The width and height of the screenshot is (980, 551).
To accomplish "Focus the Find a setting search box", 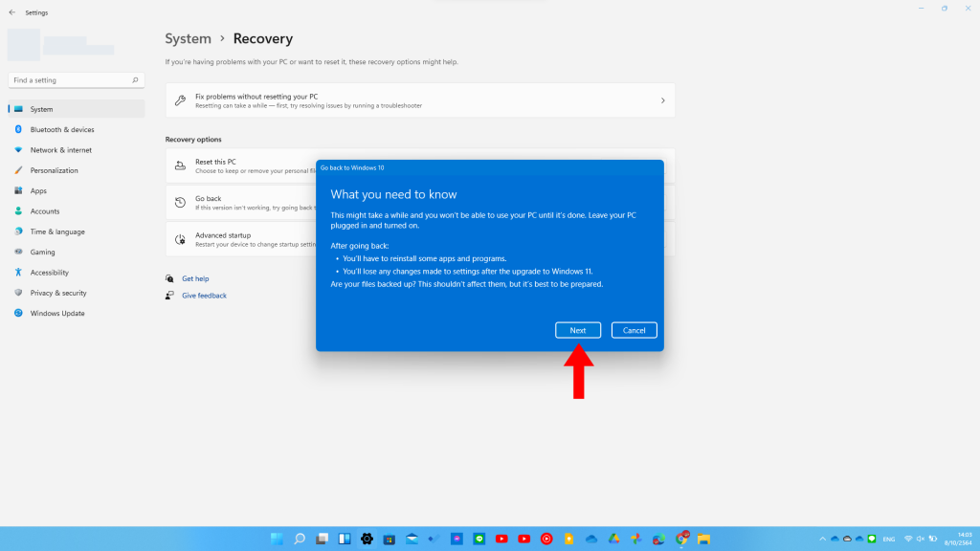I will (x=77, y=80).
